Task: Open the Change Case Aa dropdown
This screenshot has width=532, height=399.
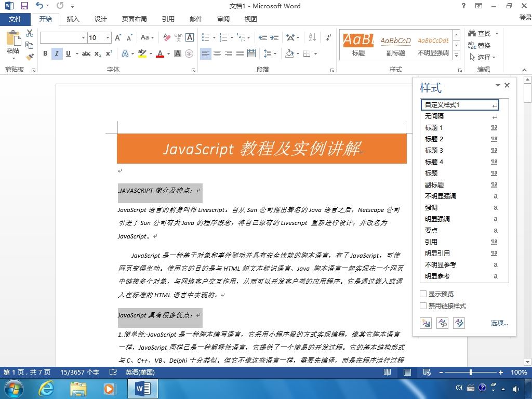Action: coord(147,37)
